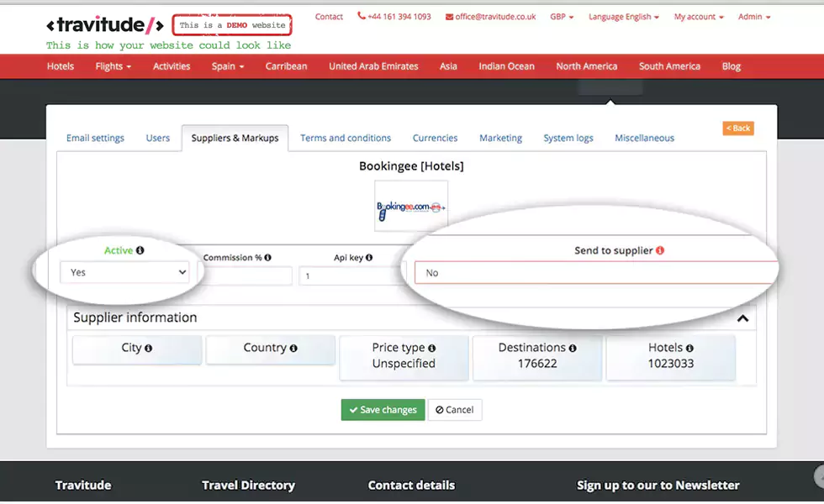
Task: Collapse the Supplier information panel
Action: click(742, 318)
